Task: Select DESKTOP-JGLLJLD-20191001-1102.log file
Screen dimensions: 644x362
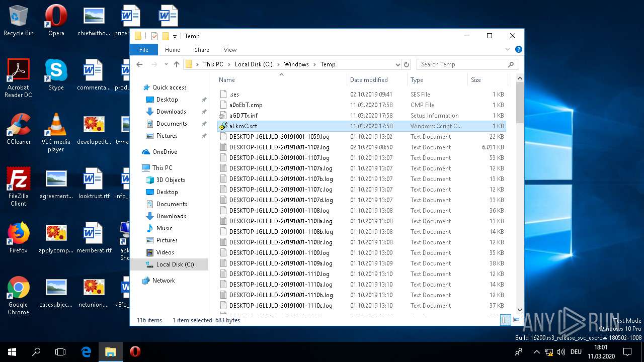Action: pos(362,147)
